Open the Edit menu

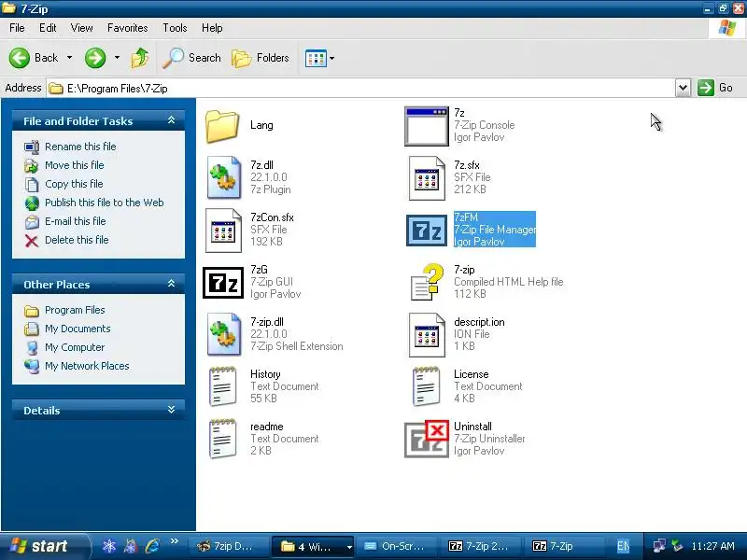tap(48, 28)
